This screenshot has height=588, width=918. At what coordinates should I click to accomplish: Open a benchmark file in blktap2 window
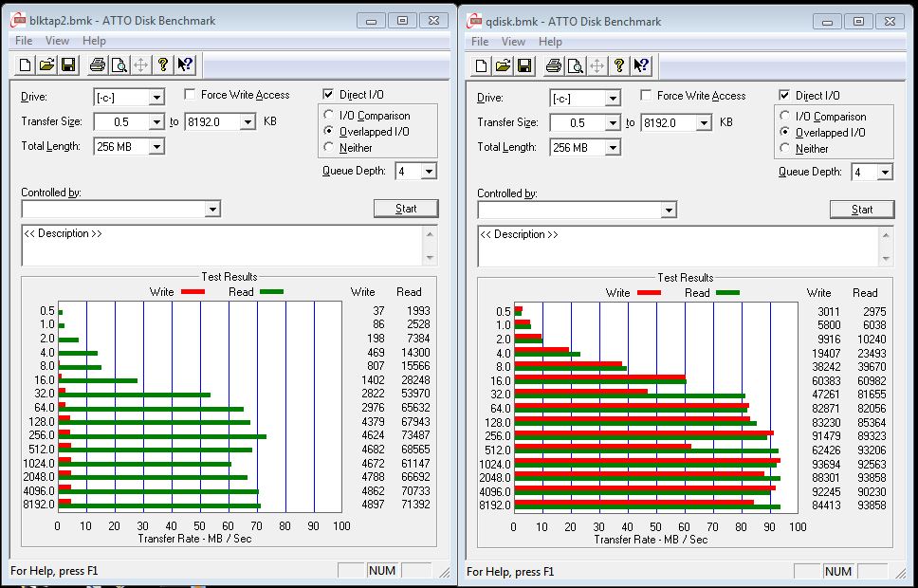point(46,64)
